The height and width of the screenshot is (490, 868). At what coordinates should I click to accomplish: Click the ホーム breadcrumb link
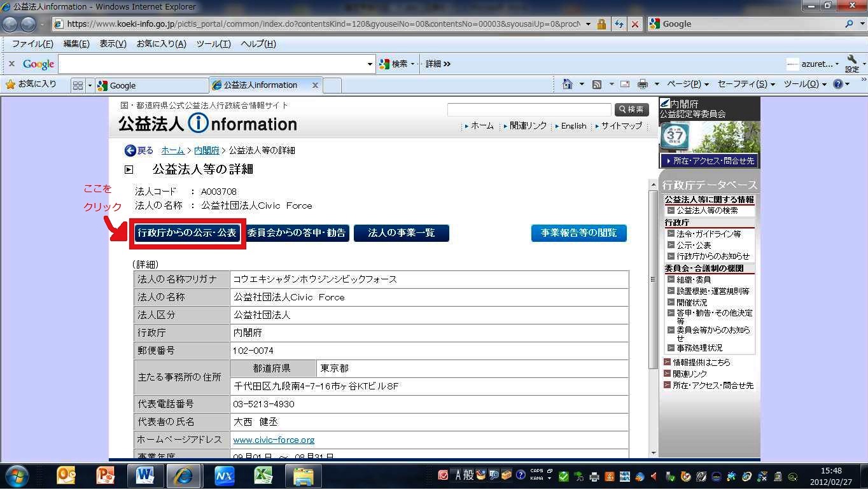point(172,150)
